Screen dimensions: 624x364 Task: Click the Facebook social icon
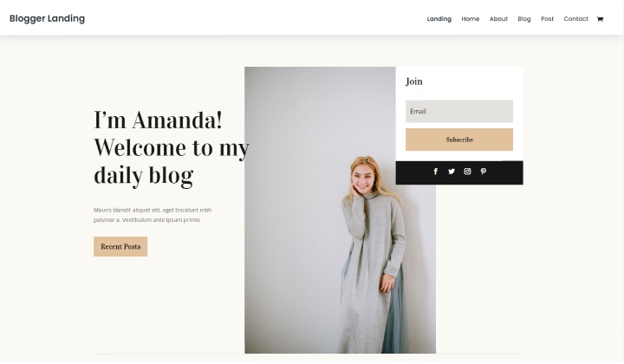[x=435, y=172]
